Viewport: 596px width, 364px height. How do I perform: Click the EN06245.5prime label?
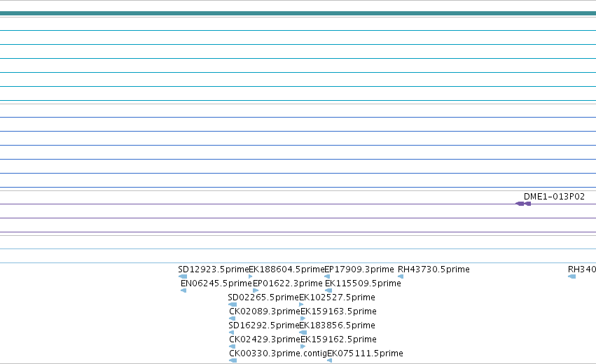tap(216, 283)
